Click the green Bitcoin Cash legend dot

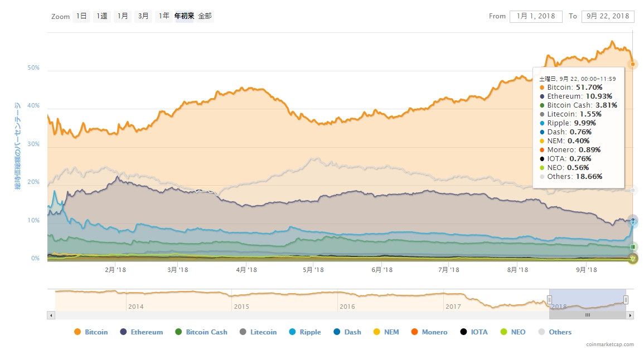pyautogui.click(x=178, y=332)
